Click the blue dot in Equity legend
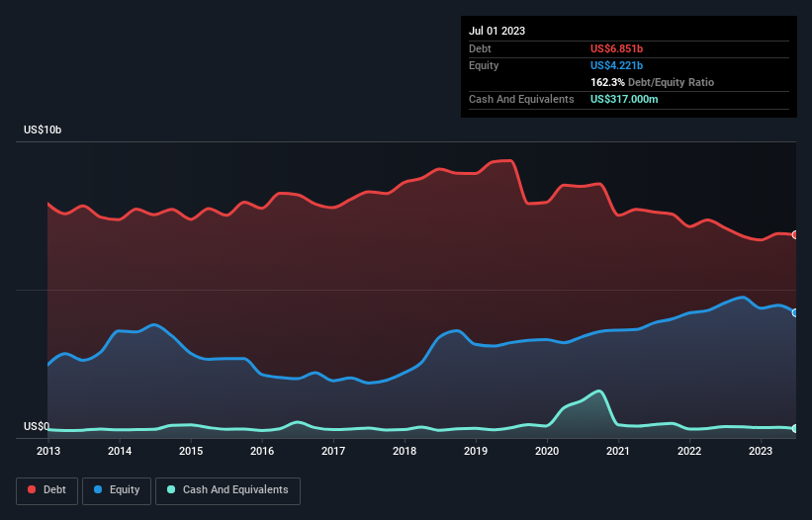The image size is (812, 520). [98, 489]
